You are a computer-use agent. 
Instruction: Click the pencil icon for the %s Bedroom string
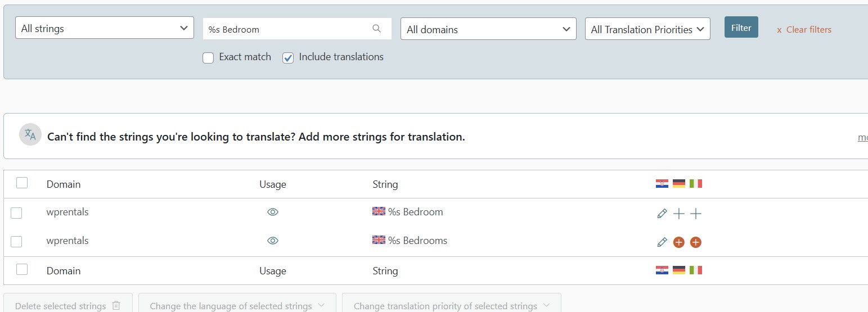click(662, 214)
